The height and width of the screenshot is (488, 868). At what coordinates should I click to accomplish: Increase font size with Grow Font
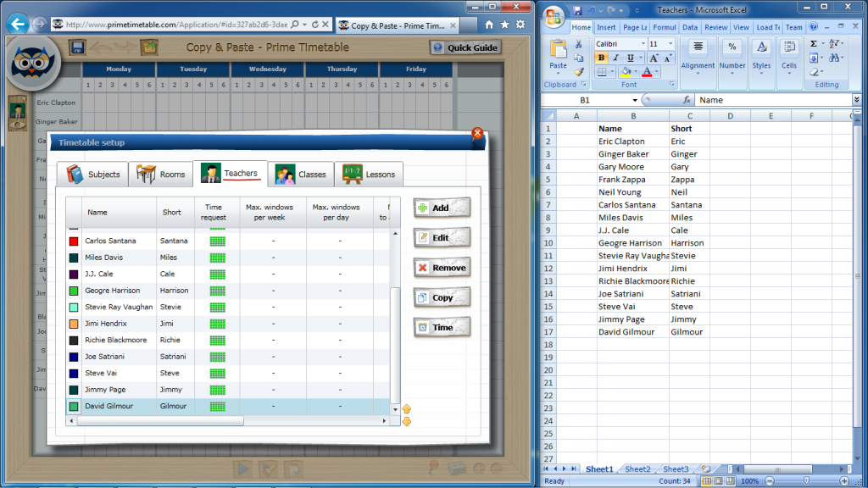[x=654, y=58]
